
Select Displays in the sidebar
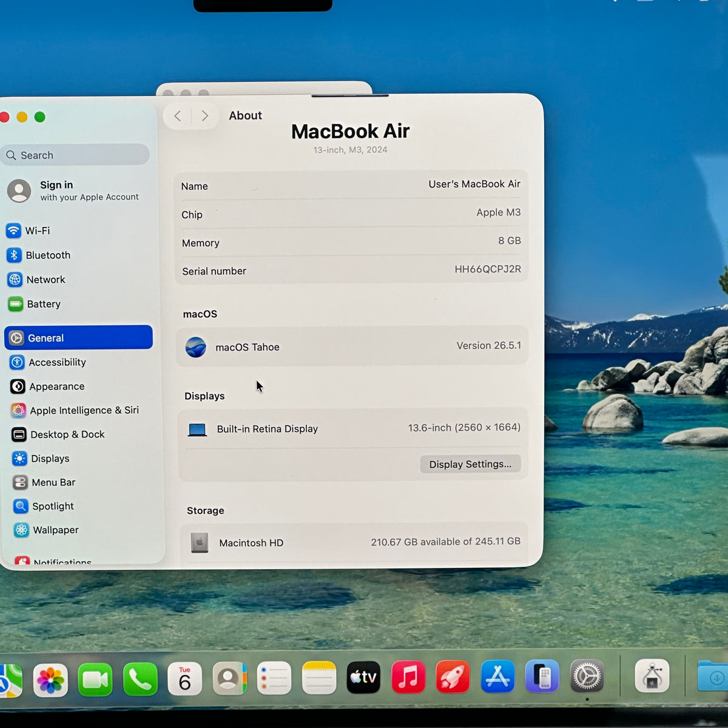coord(41,459)
